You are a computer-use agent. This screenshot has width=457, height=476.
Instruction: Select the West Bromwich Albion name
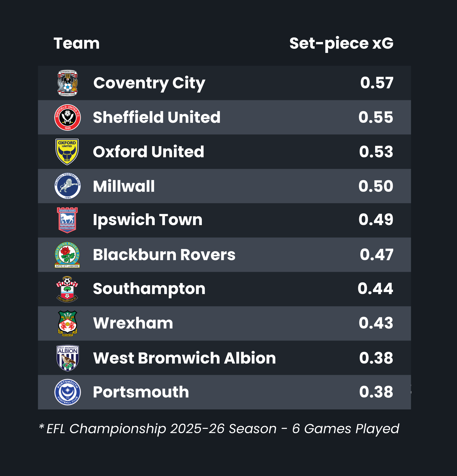pyautogui.click(x=184, y=358)
